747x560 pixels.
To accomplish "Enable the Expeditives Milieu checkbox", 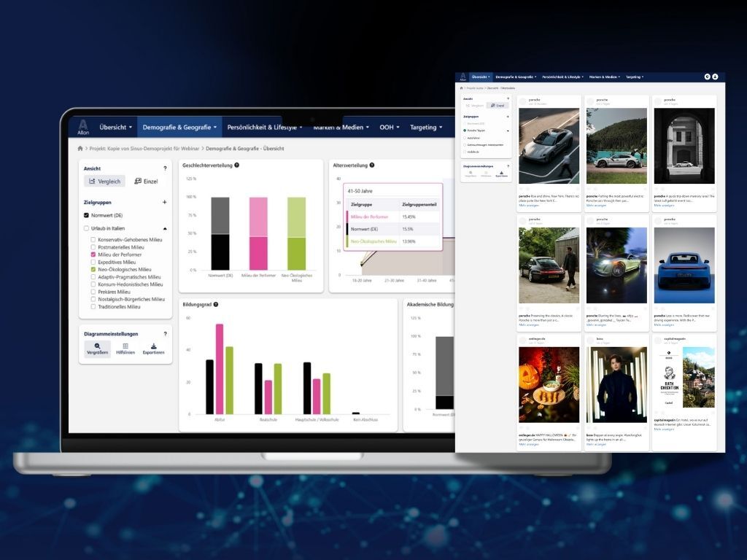I will 93,262.
